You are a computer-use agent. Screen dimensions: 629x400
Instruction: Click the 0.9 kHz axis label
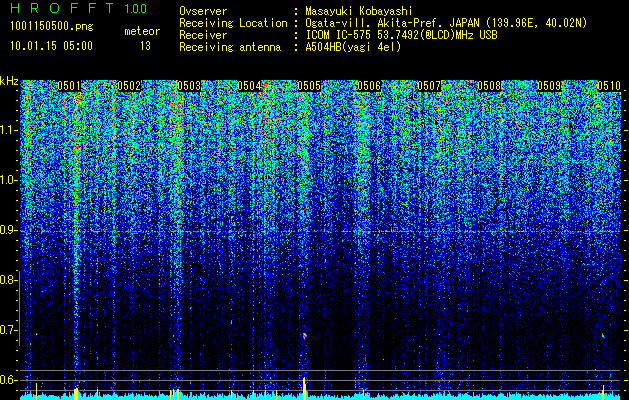[8, 230]
